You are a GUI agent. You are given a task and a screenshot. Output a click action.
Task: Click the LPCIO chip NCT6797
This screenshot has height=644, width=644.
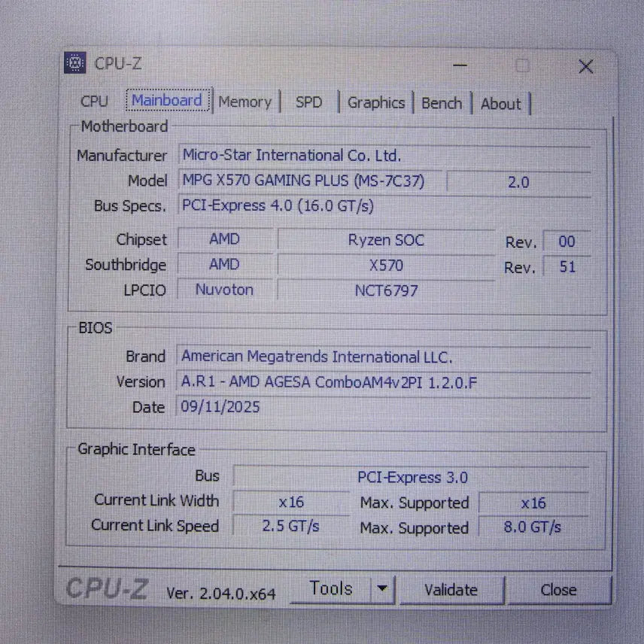[x=386, y=291]
